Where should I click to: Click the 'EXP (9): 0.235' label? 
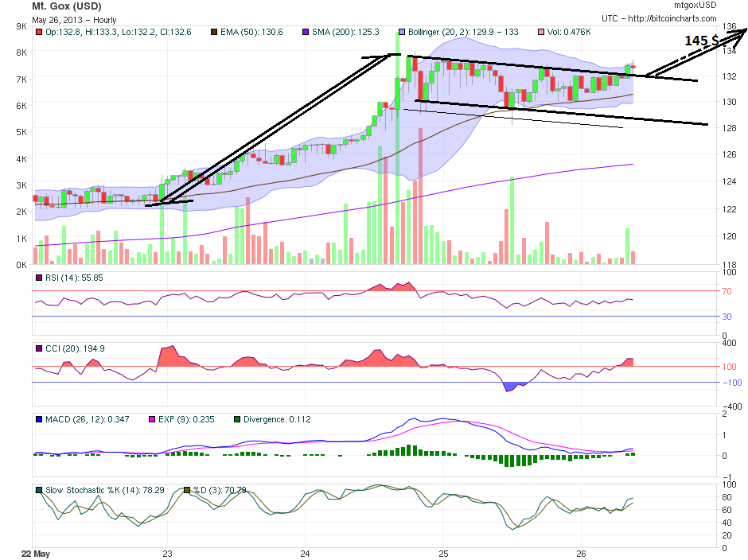point(186,419)
